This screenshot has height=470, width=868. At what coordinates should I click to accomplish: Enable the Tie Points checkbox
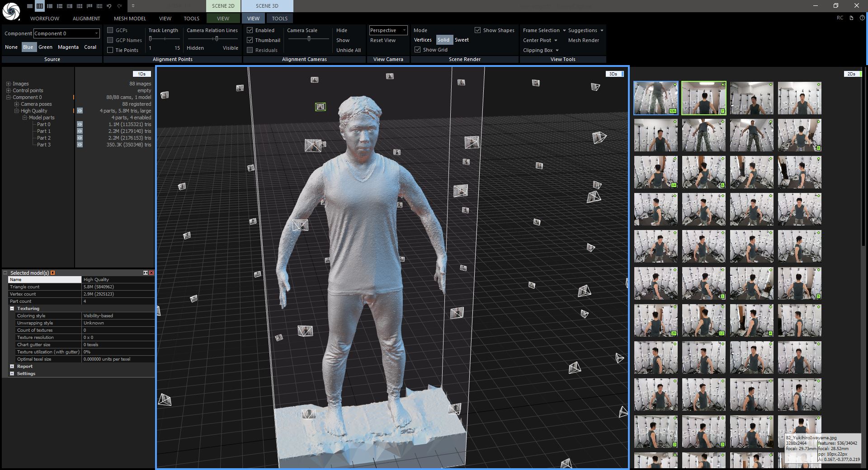[110, 50]
